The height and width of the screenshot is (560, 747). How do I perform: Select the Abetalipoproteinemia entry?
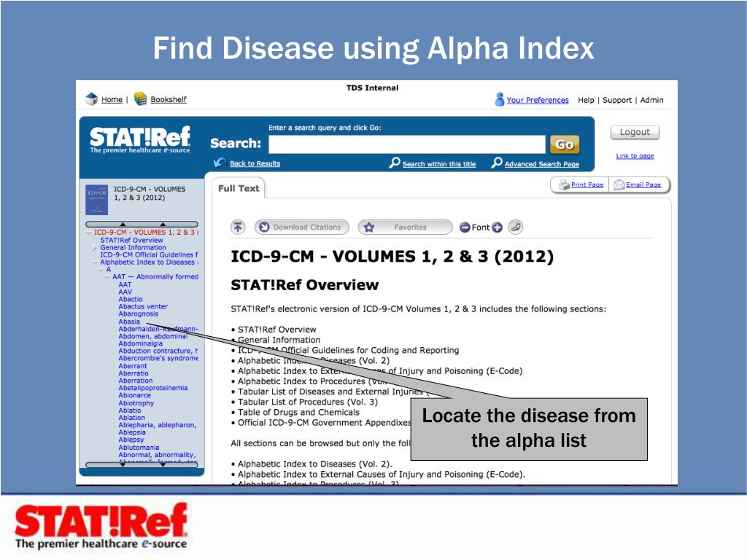[153, 388]
